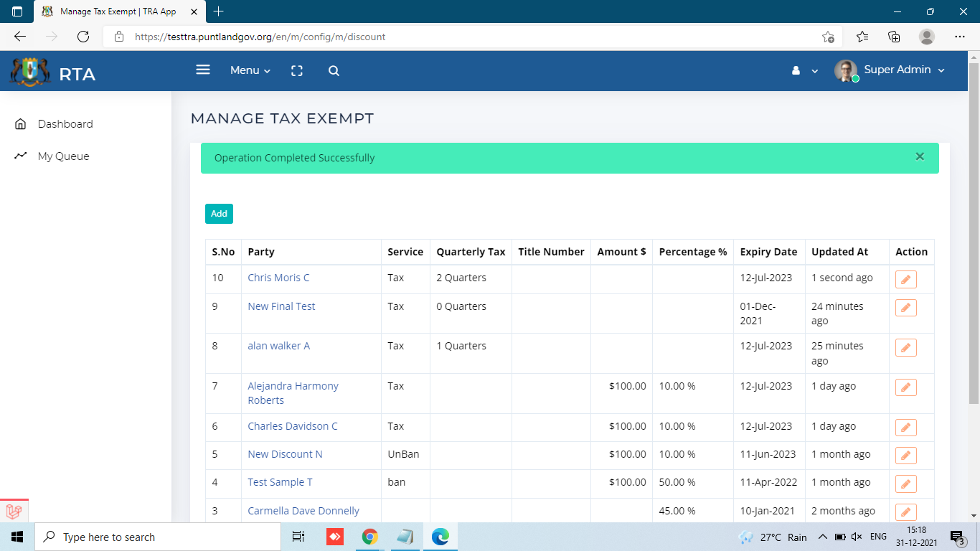Open the Favorites list icon
The image size is (980, 551).
point(862,37)
